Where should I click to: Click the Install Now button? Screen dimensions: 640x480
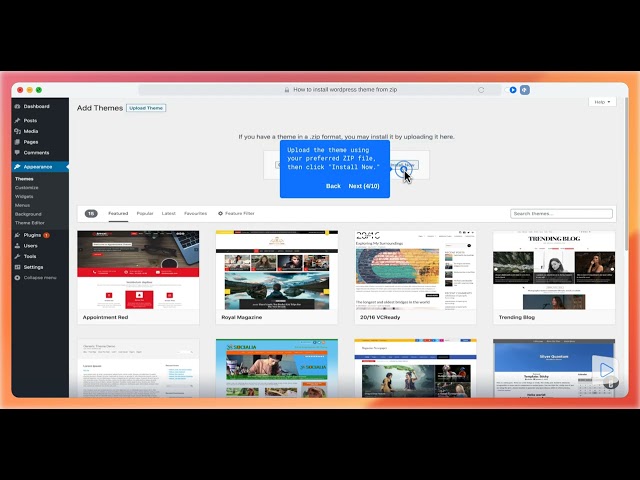(404, 165)
